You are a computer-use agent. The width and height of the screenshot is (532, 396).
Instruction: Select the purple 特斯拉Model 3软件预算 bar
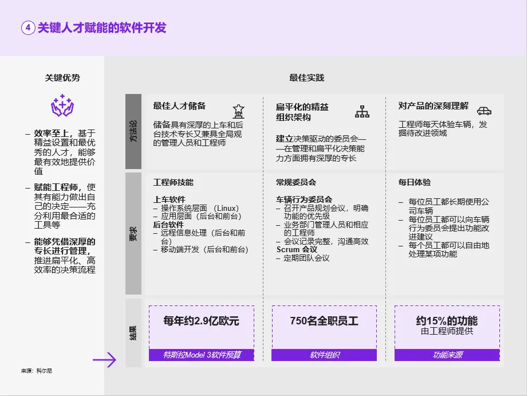[x=201, y=355]
